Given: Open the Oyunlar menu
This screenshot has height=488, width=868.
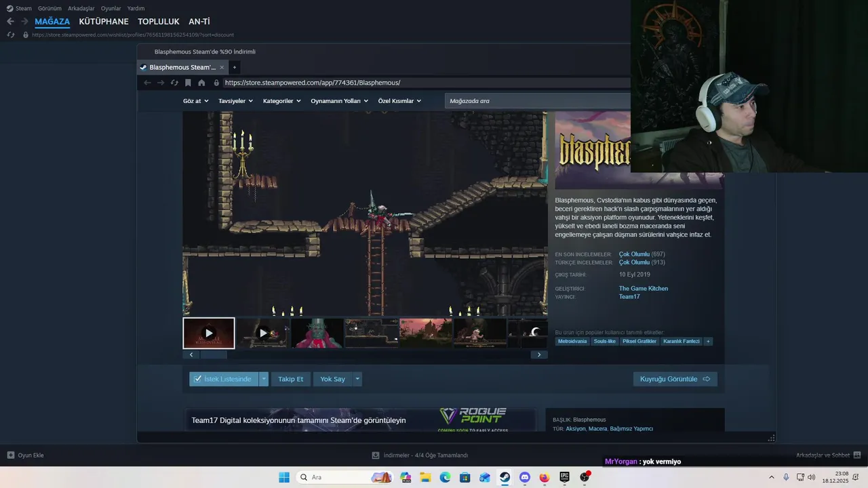Looking at the screenshot, I should [x=111, y=8].
